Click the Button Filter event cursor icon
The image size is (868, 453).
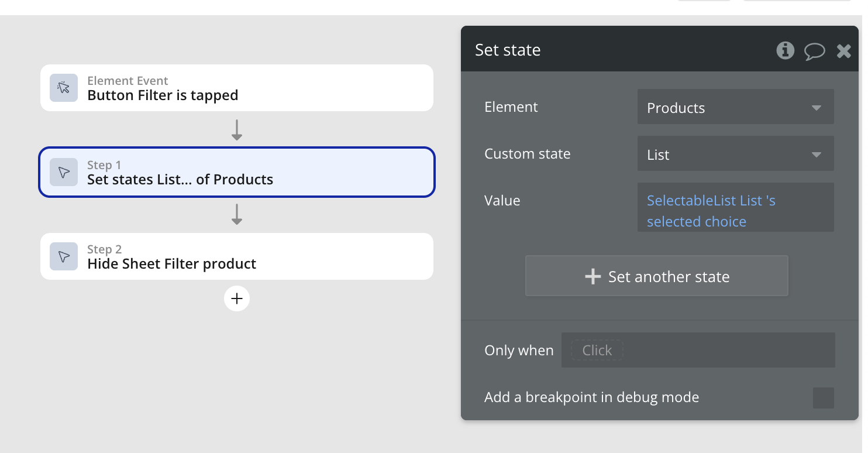pos(64,88)
